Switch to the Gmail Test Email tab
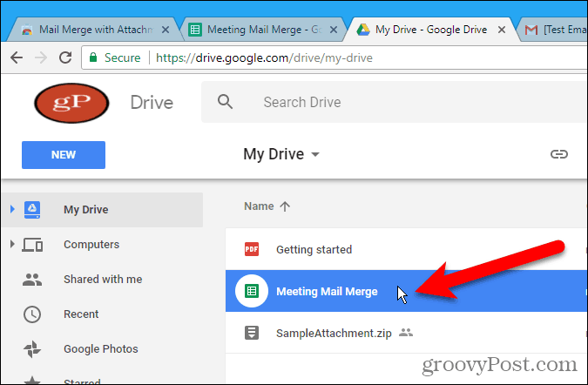The image size is (588, 385). click(x=555, y=30)
